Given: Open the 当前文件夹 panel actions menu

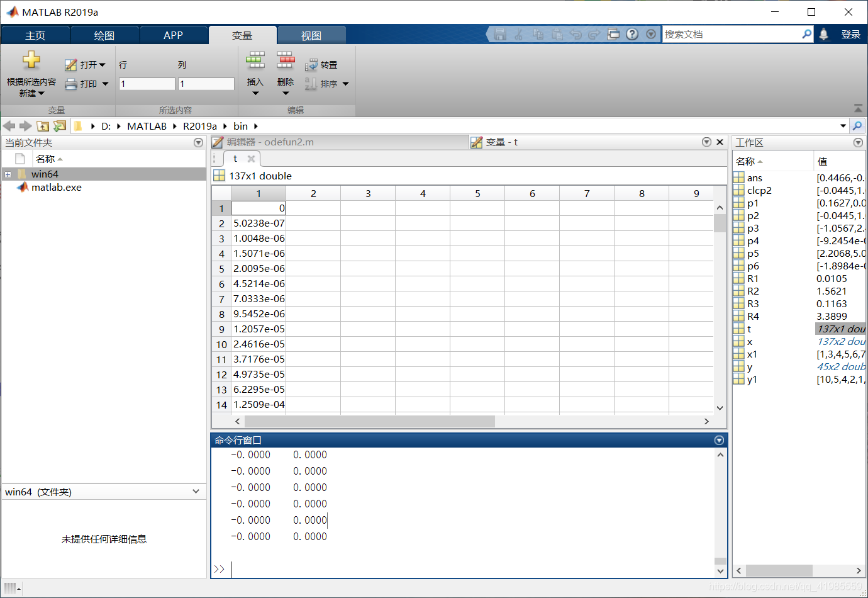Looking at the screenshot, I should click(199, 143).
